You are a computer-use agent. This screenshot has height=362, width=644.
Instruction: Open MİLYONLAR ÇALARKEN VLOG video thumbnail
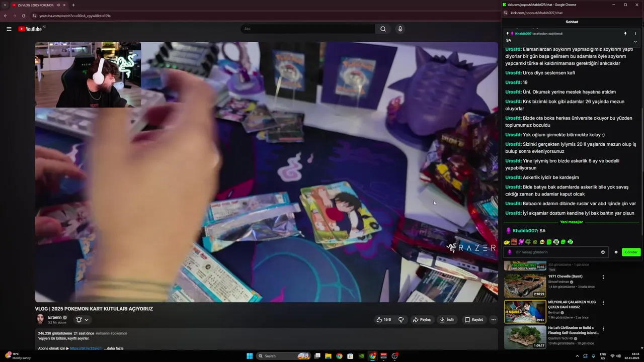(x=525, y=311)
